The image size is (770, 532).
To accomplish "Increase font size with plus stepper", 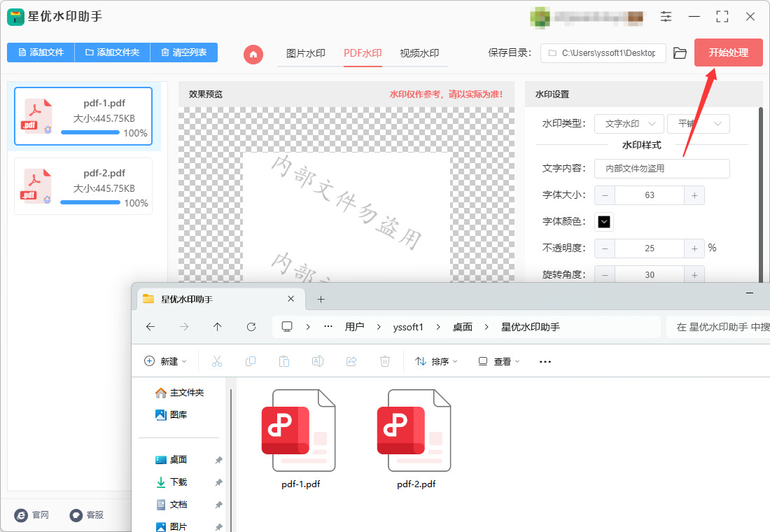I will click(x=694, y=195).
